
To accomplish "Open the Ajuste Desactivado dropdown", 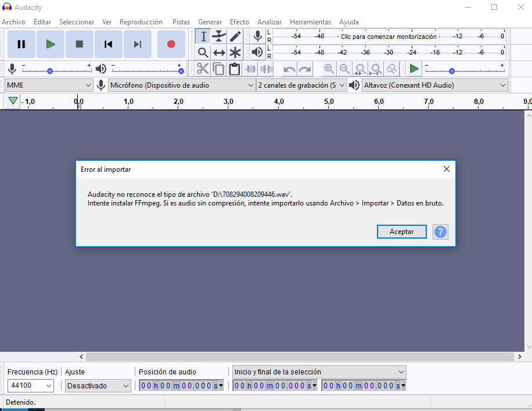I will [x=98, y=386].
